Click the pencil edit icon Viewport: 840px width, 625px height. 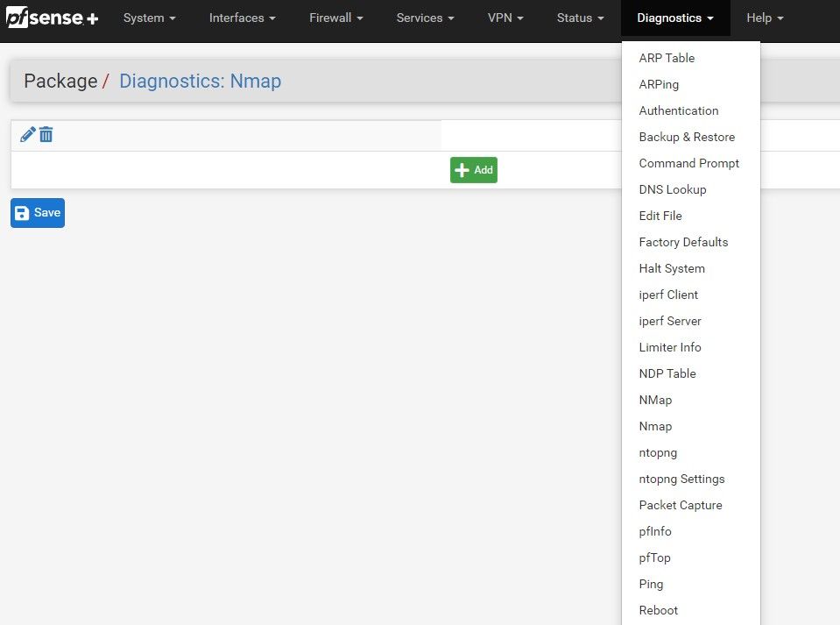coord(27,134)
